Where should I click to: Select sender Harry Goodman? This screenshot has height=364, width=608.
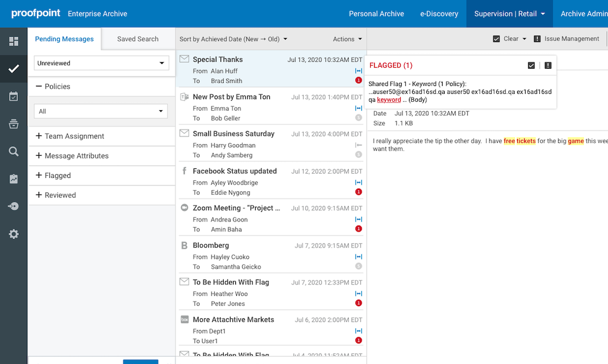click(233, 145)
